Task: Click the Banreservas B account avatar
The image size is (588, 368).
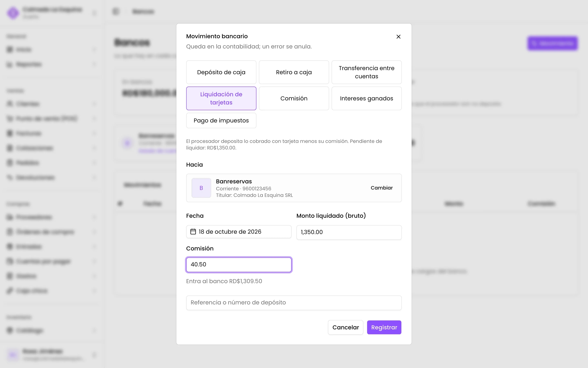Action: click(201, 188)
